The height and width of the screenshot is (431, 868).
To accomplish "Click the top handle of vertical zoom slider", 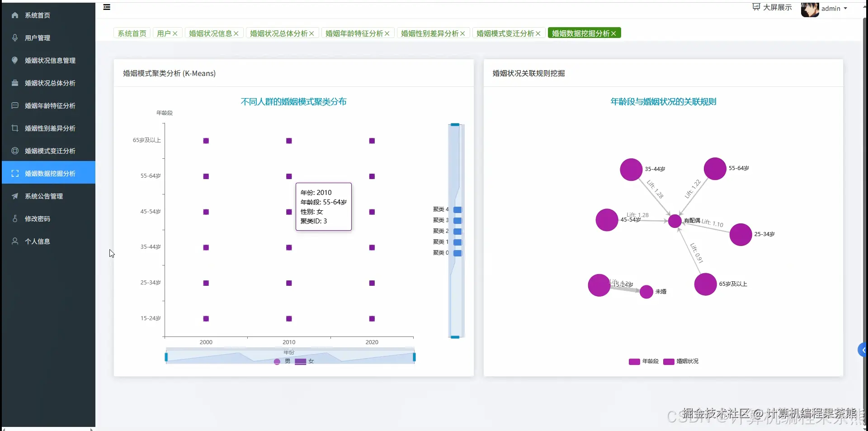I will tap(455, 124).
